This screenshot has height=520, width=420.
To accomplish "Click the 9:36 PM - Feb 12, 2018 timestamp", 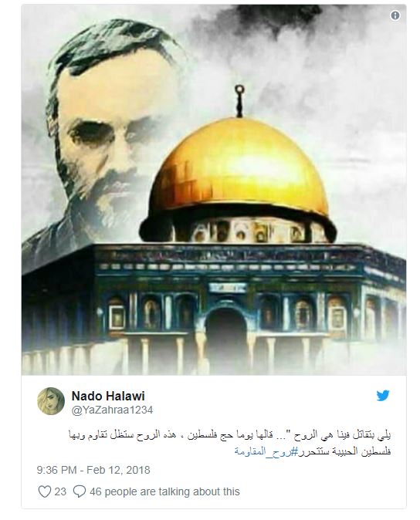I will [93, 470].
